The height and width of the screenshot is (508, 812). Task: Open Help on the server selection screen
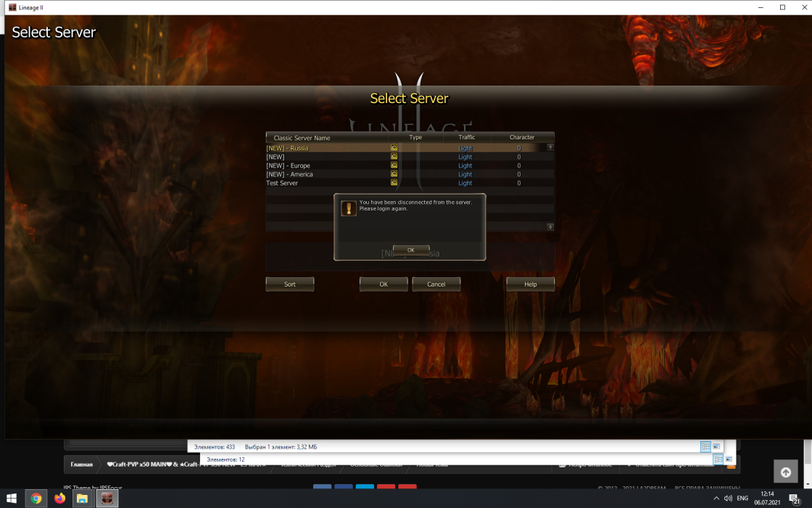(x=531, y=284)
